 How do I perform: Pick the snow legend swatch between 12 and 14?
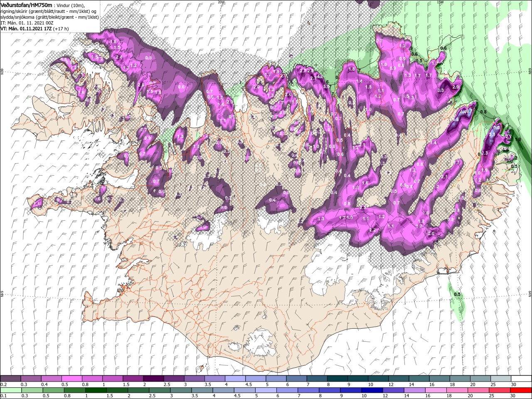[398, 379]
